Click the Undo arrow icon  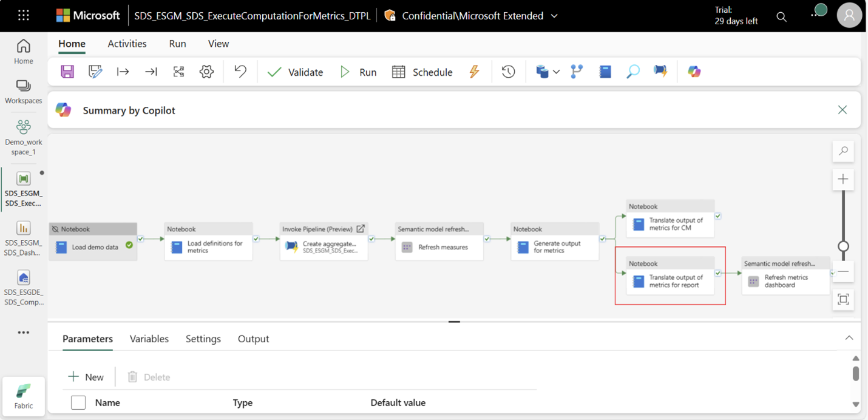click(240, 72)
